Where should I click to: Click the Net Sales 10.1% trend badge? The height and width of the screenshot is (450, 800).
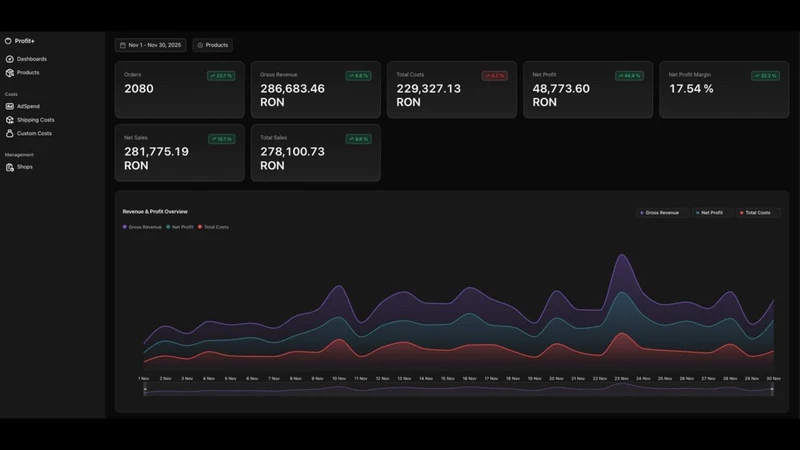pyautogui.click(x=221, y=139)
